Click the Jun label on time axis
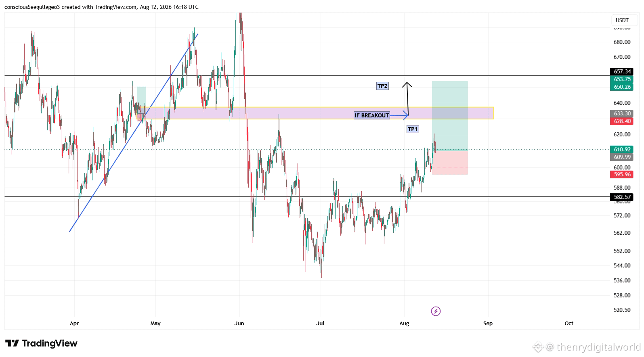644x357 pixels. 239,323
